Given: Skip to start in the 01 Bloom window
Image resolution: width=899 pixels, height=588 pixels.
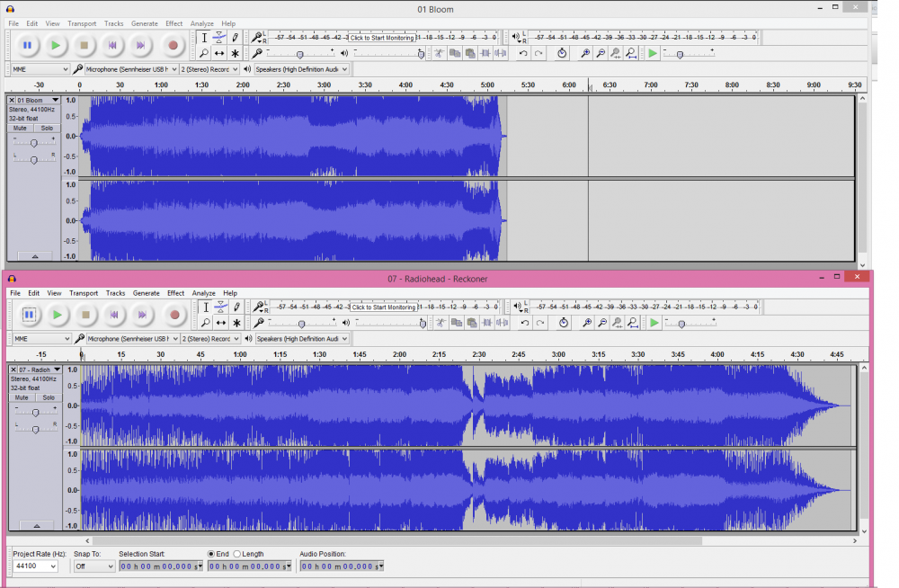Looking at the screenshot, I should click(112, 45).
